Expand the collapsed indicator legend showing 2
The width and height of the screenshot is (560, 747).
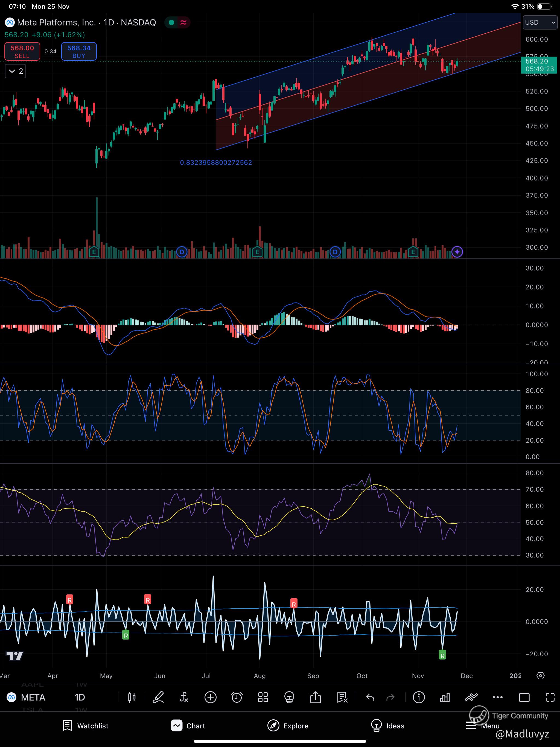16,71
